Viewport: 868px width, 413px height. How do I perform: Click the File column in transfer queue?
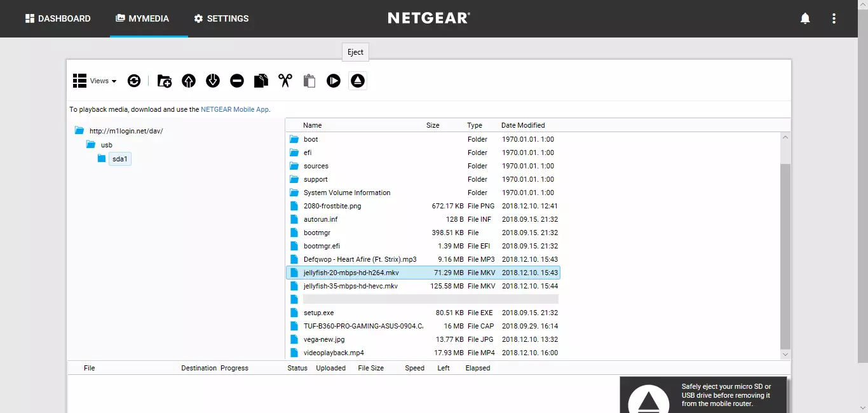click(x=90, y=368)
